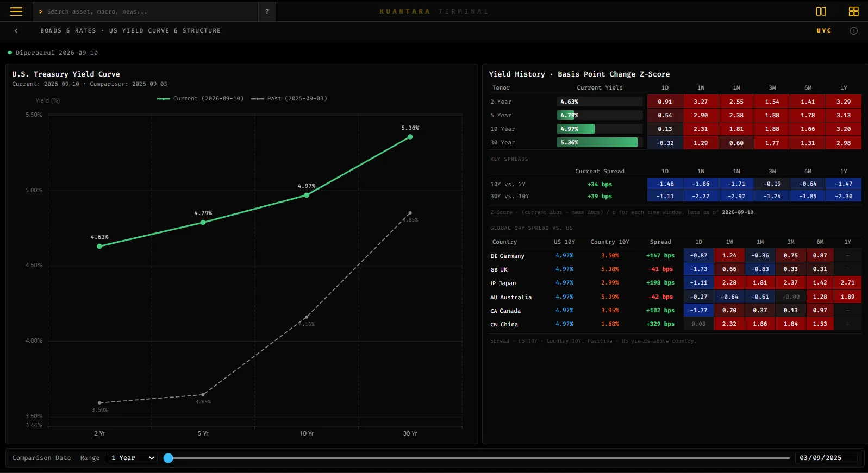This screenshot has height=473, width=868.
Task: Switch to split two-column layout icon
Action: tap(821, 11)
